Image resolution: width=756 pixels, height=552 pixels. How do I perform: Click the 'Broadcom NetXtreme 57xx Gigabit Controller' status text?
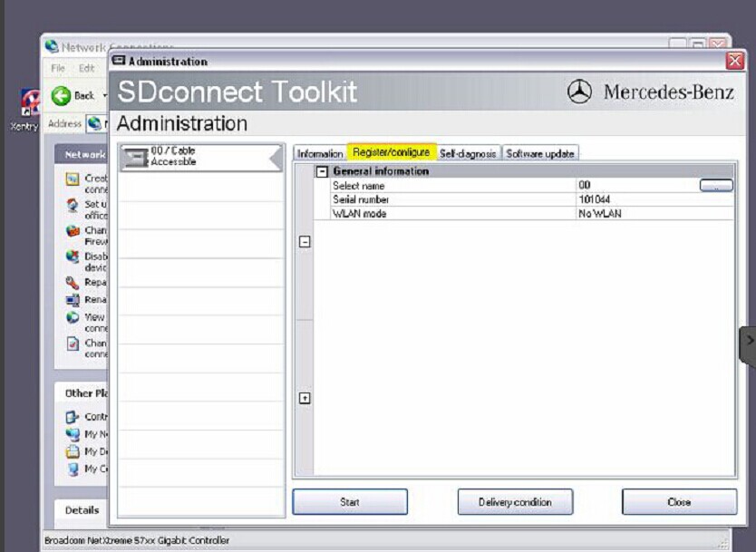[137, 540]
